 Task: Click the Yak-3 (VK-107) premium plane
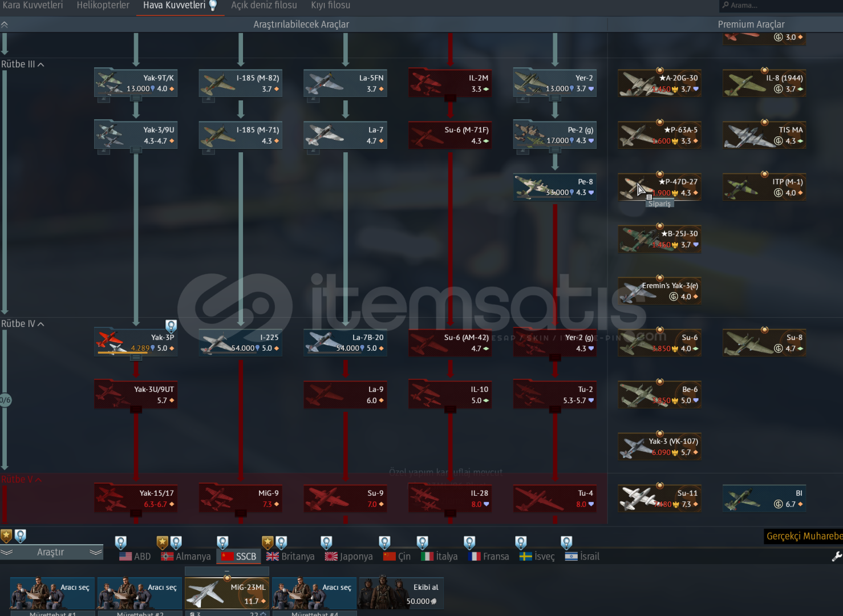coord(660,446)
